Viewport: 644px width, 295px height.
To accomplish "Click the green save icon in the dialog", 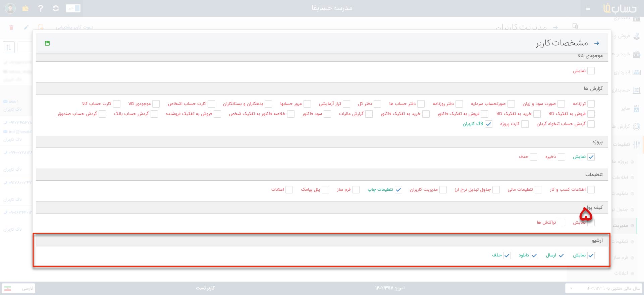I will pos(47,43).
